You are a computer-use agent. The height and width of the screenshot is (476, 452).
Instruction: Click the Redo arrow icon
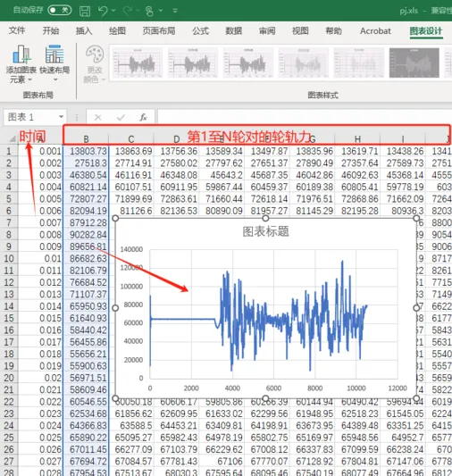pyautogui.click(x=128, y=11)
